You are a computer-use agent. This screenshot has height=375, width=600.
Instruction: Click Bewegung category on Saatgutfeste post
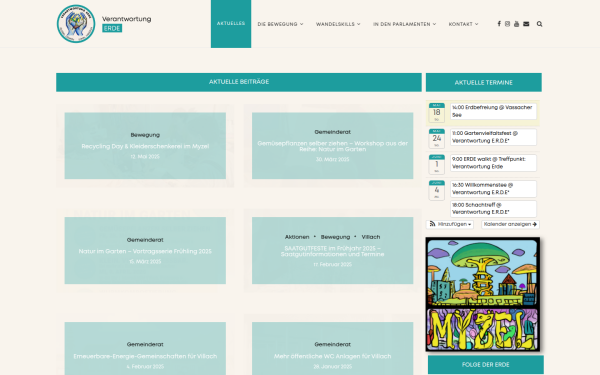point(335,237)
